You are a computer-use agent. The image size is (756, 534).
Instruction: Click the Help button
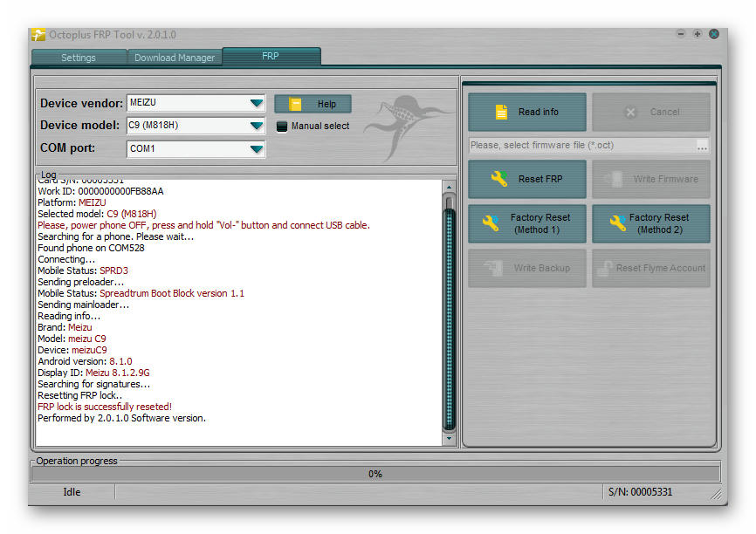[x=313, y=104]
